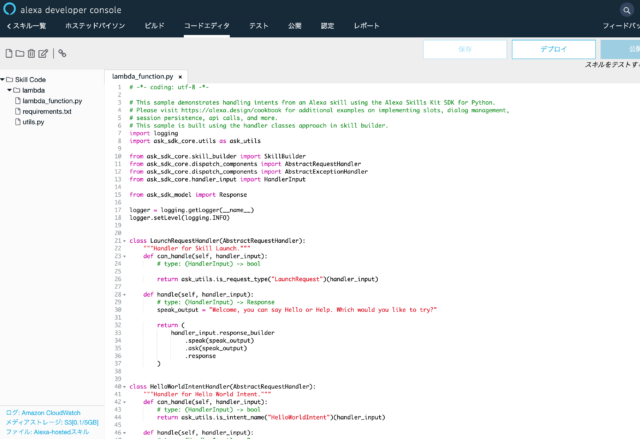Fold HelloWorldIntentHandler class at line 40
This screenshot has height=439, width=640.
(124, 387)
